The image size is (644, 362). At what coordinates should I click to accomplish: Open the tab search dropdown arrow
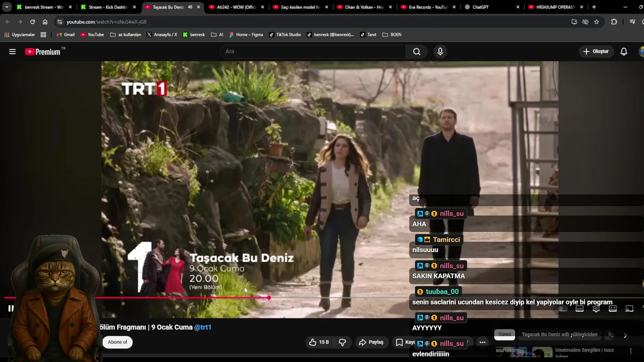[x=7, y=7]
